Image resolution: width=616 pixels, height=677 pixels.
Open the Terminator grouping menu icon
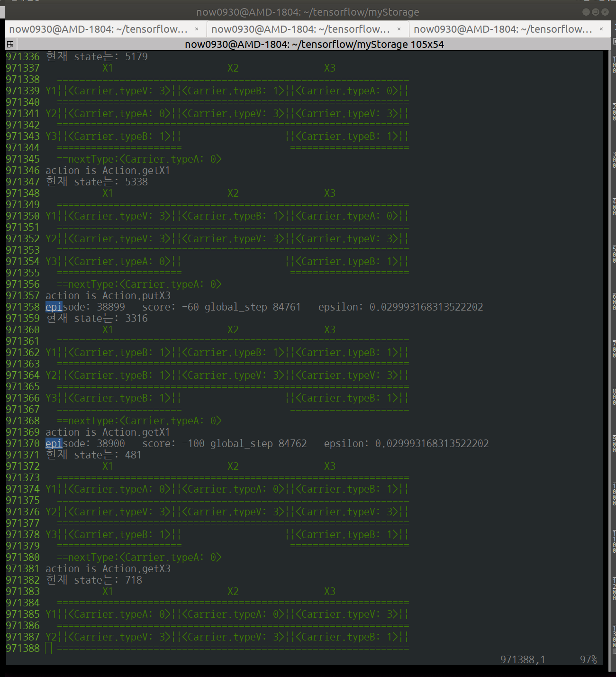pyautogui.click(x=10, y=45)
